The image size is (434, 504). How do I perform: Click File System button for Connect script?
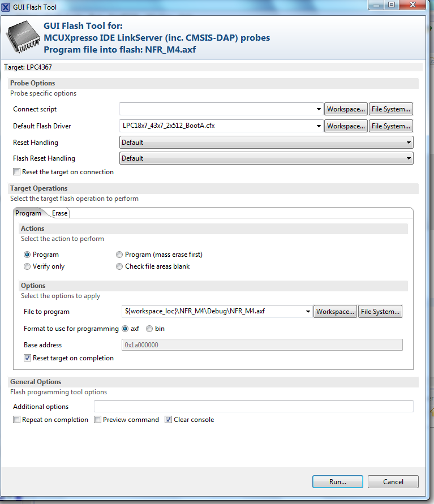pyautogui.click(x=390, y=109)
